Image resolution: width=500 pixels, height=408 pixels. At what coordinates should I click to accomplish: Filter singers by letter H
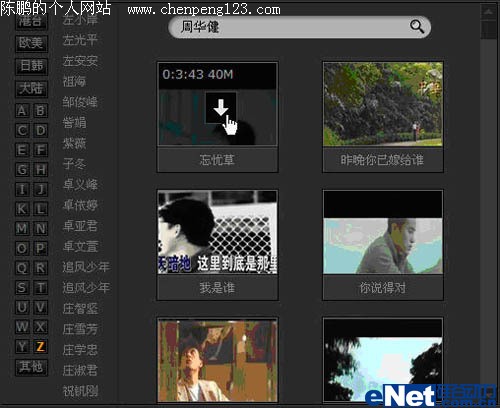(x=41, y=169)
